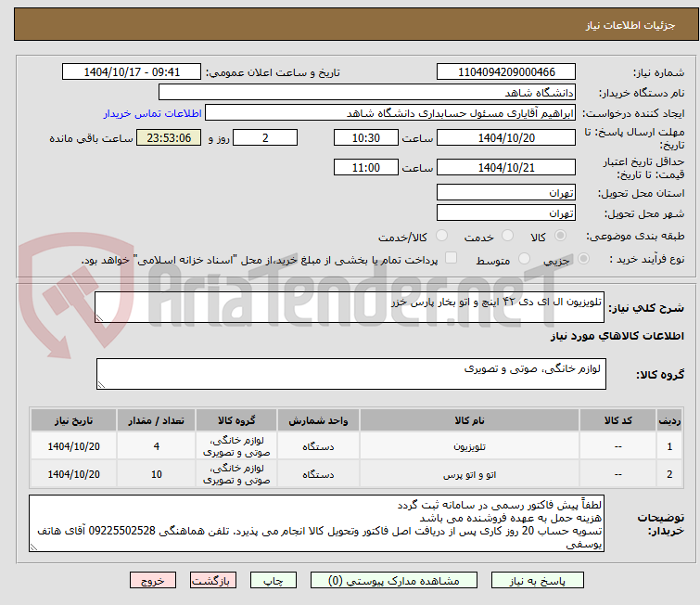
Task: Click the تلویزیون item name cell
Action: click(470, 446)
